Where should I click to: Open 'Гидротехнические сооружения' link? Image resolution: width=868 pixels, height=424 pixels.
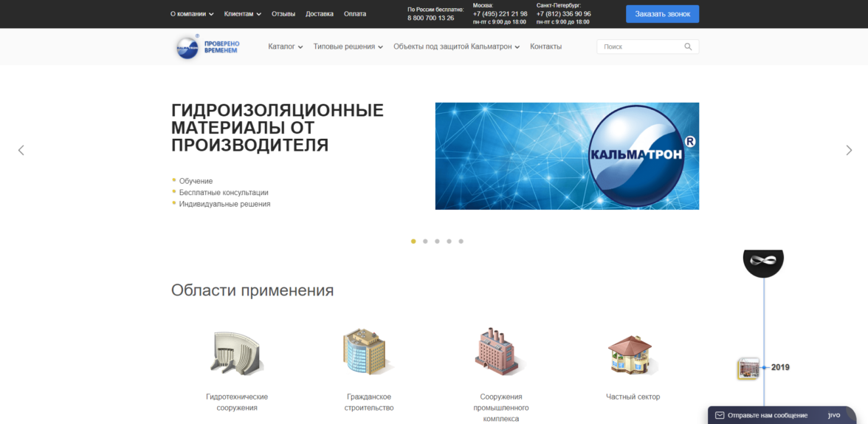pos(237,403)
